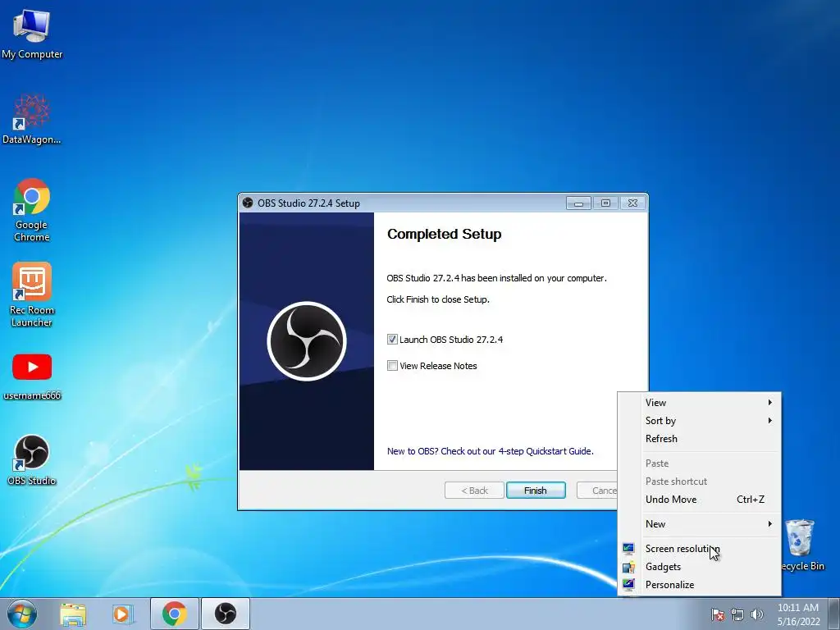Check View Release Notes box
The width and height of the screenshot is (840, 630).
tap(392, 365)
